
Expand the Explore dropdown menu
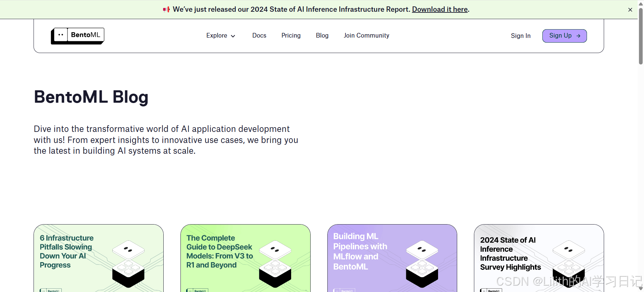(221, 36)
